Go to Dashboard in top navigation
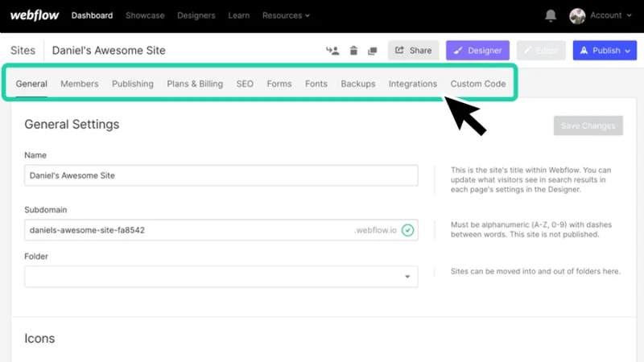Screen dimensions: 644x362 92,15
